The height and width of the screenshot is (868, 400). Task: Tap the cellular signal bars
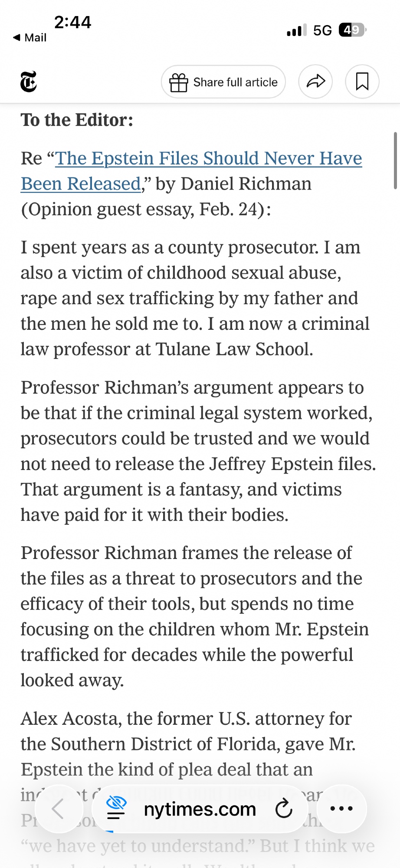pyautogui.click(x=296, y=30)
